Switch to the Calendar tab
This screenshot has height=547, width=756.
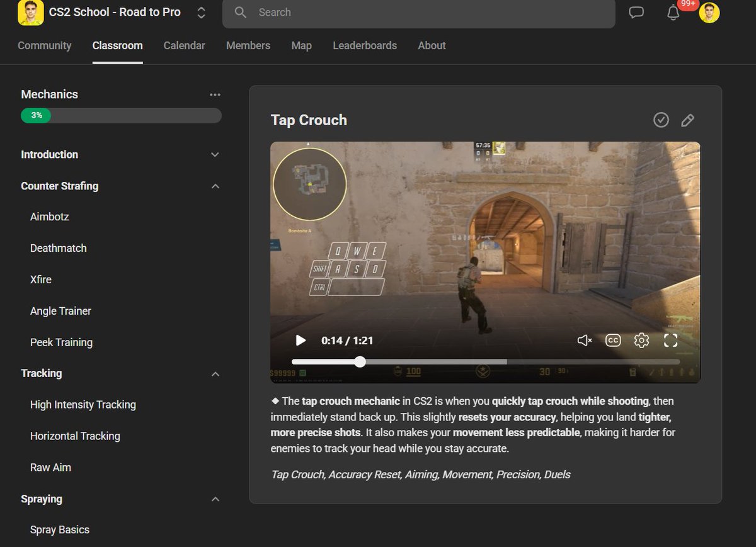click(184, 45)
